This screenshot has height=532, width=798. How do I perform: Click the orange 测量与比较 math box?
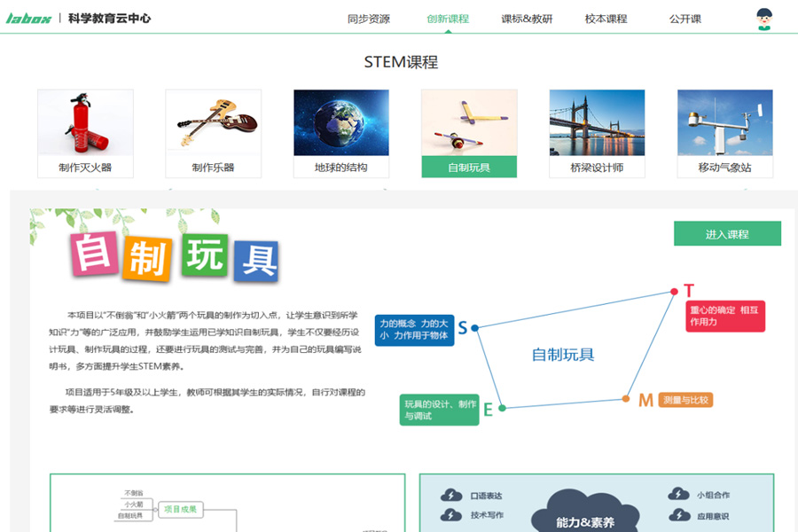point(685,400)
